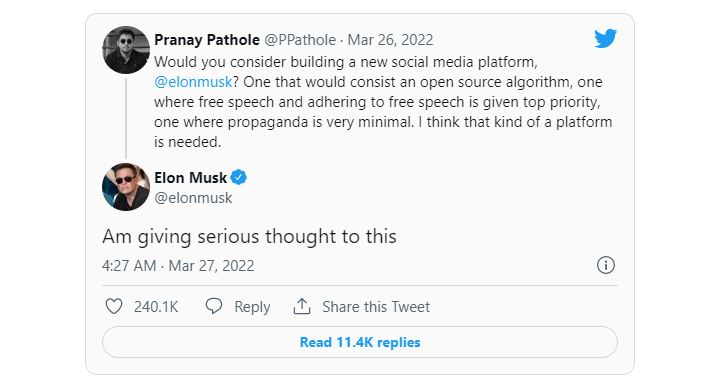Open Elon Musk's profile picture
Screen dimensions: 721x390
126,187
